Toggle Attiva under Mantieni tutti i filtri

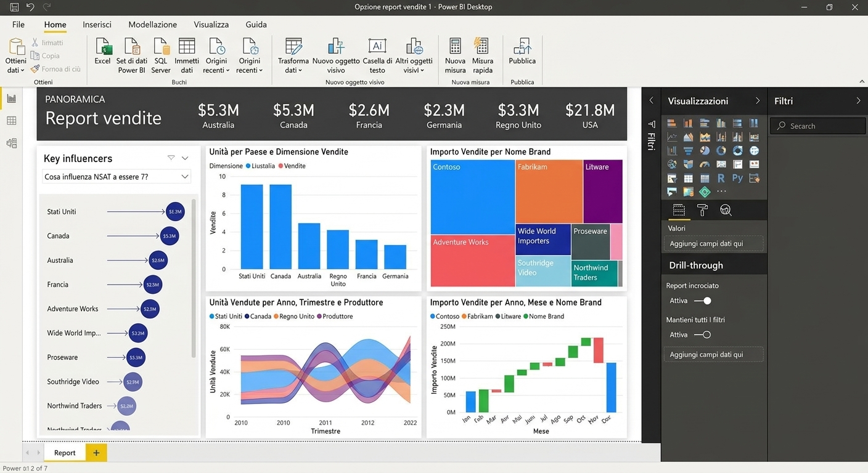(702, 334)
